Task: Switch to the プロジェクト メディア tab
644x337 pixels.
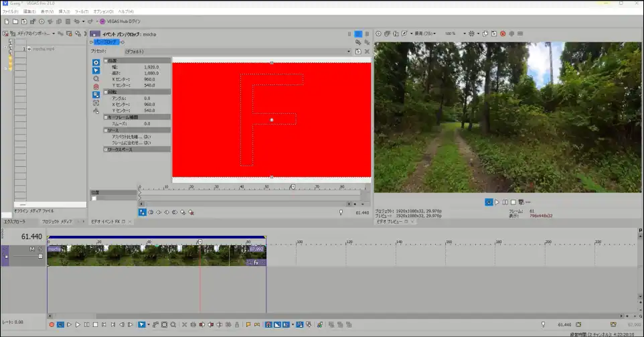Action: [x=57, y=222]
